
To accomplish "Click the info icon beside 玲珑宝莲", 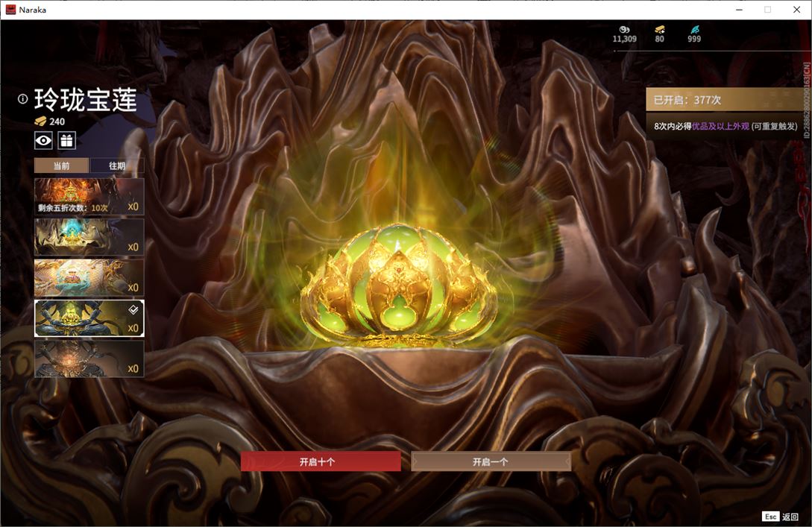I will [23, 99].
